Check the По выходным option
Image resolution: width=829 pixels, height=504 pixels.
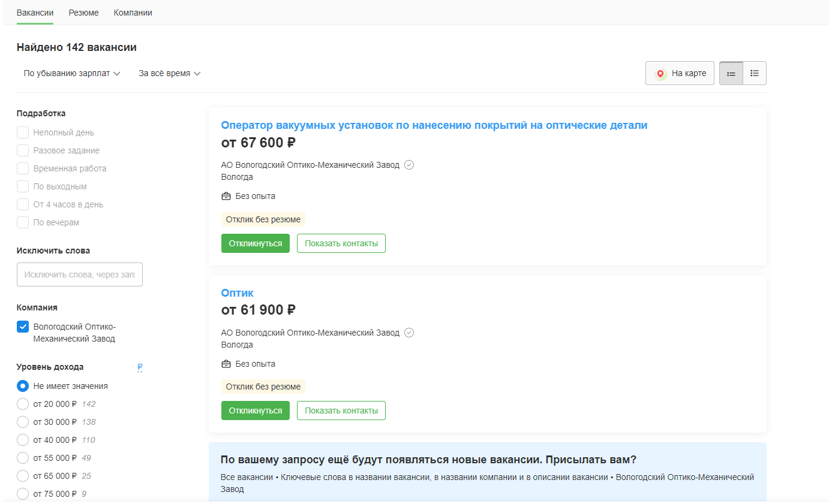(23, 186)
